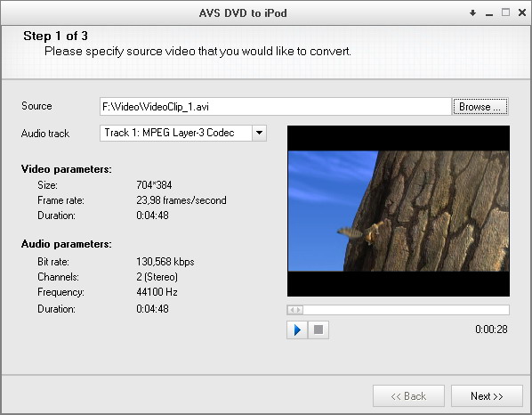This screenshot has height=415, width=532.
Task: Click the Browse button for source file
Action: pos(480,107)
